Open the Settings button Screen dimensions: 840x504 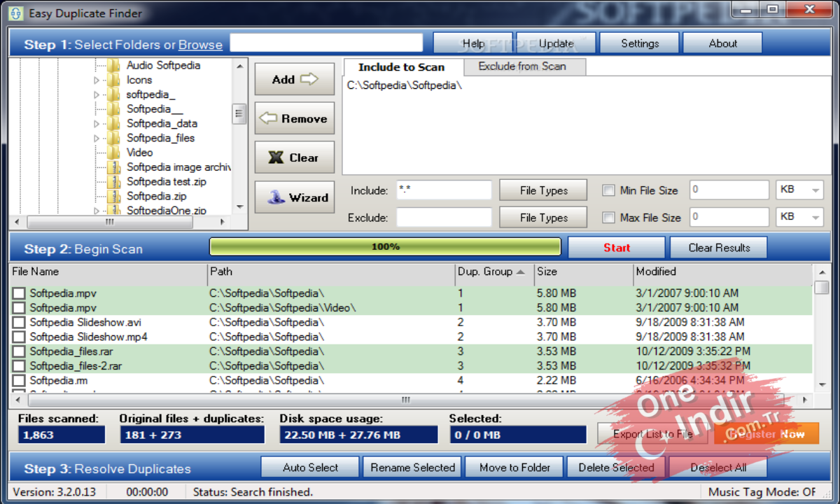point(640,43)
